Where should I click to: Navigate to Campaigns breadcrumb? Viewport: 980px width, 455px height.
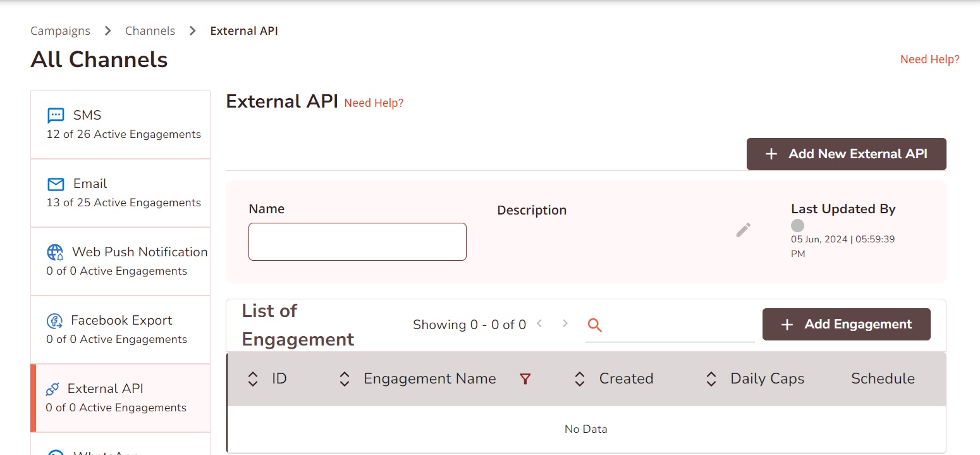tap(60, 30)
